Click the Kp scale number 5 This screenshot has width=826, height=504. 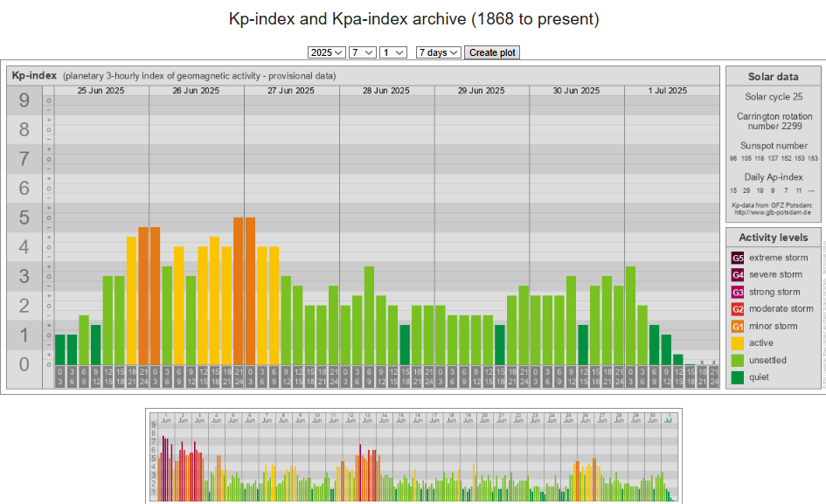24,217
